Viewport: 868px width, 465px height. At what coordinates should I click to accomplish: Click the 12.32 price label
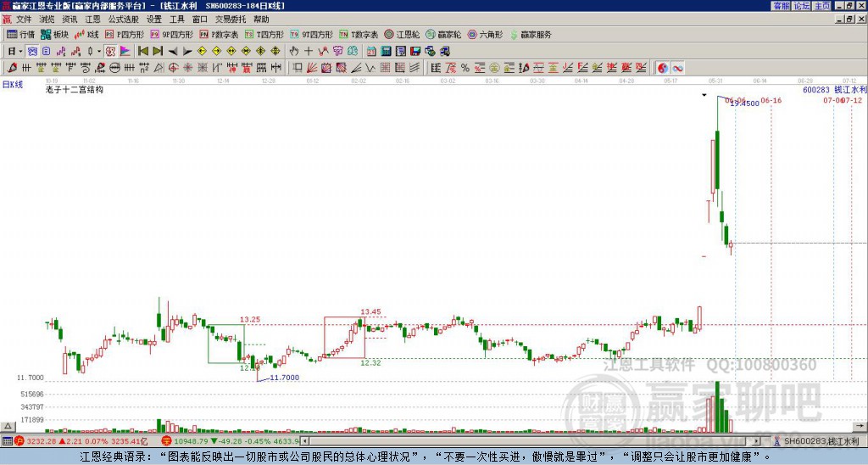(x=370, y=363)
